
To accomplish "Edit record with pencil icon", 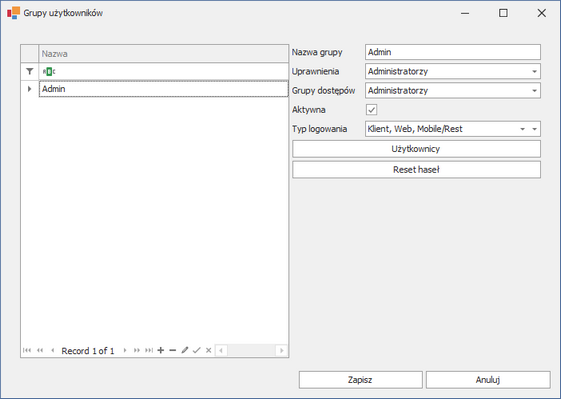I will pos(185,350).
